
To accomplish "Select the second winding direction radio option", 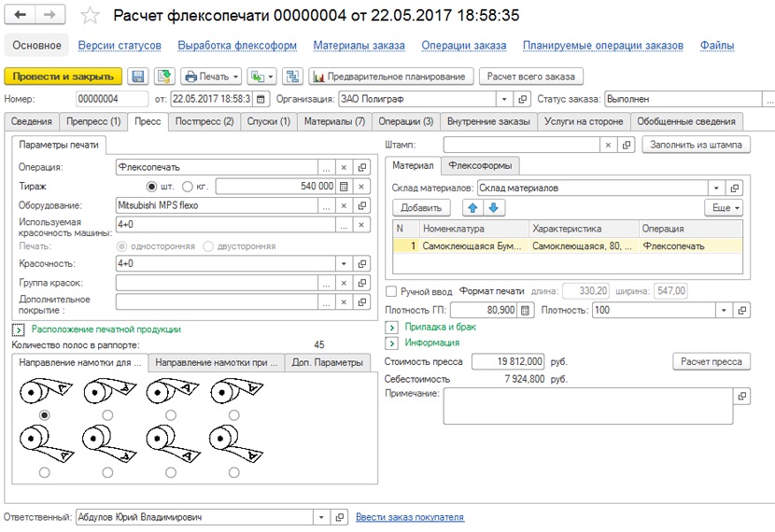I will point(107,415).
